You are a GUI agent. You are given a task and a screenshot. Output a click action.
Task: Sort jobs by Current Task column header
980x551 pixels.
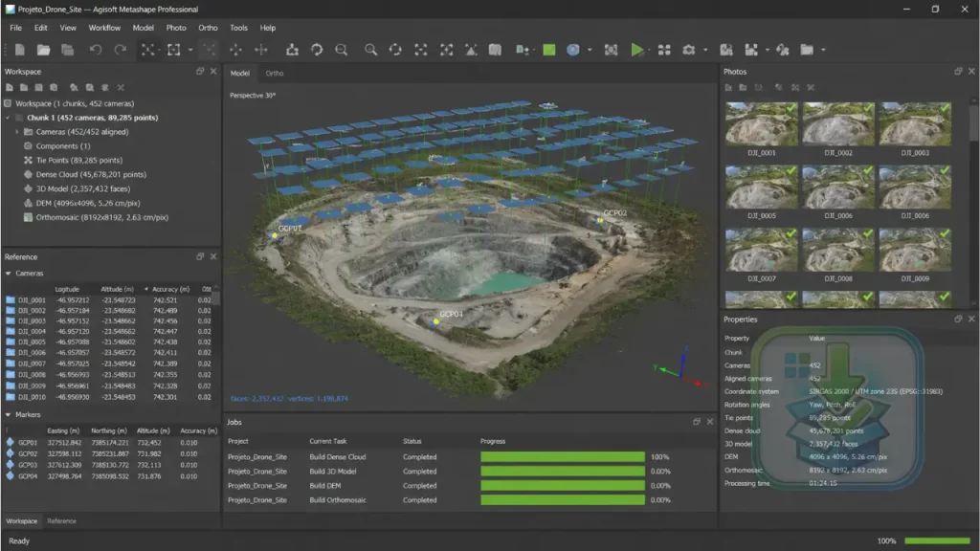(328, 441)
